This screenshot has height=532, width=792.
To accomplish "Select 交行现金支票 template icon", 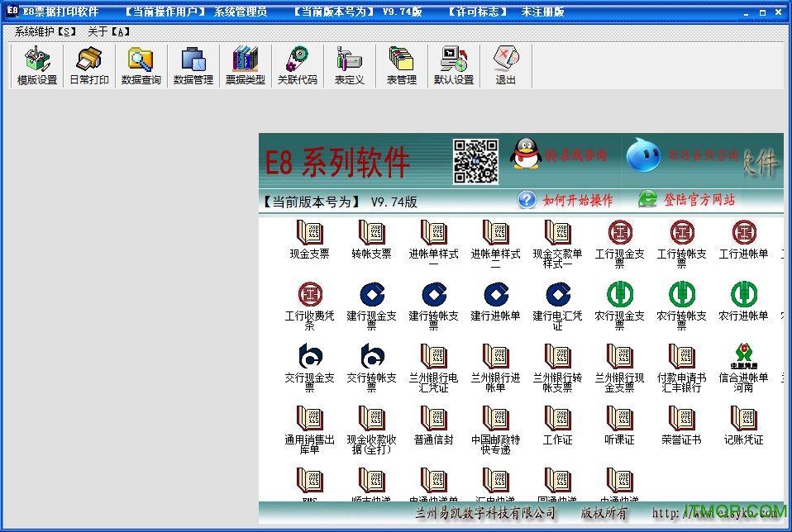I will point(309,363).
